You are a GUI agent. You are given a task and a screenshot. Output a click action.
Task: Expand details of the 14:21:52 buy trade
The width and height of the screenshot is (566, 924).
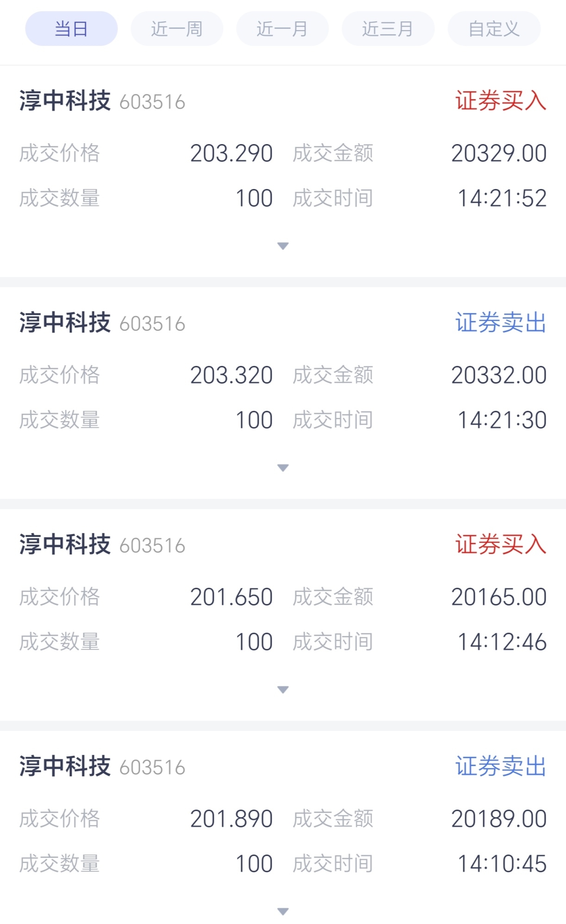[x=283, y=246]
